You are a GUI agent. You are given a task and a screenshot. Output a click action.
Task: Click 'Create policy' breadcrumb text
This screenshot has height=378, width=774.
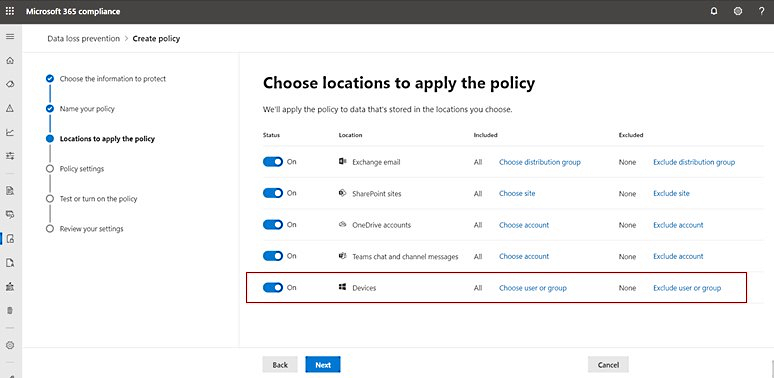tap(156, 38)
